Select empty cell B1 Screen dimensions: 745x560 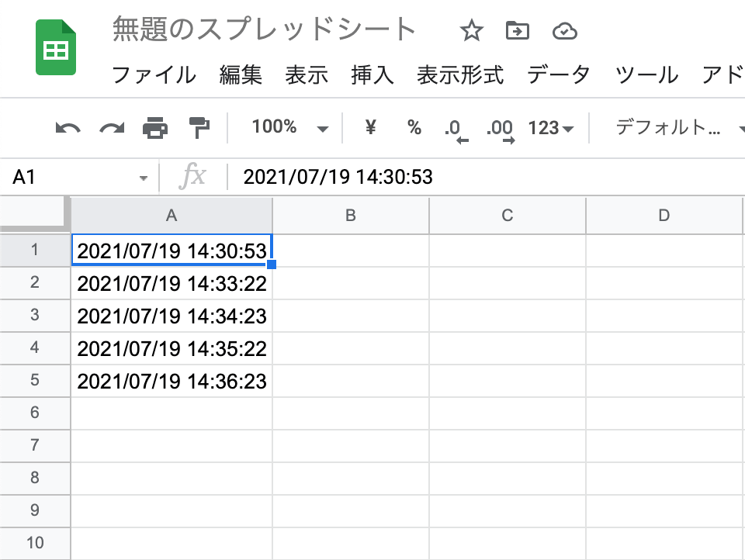(351, 251)
